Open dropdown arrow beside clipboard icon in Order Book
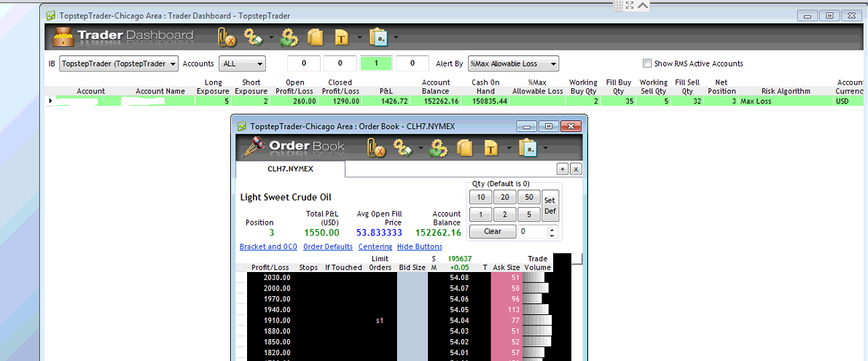 coord(545,147)
